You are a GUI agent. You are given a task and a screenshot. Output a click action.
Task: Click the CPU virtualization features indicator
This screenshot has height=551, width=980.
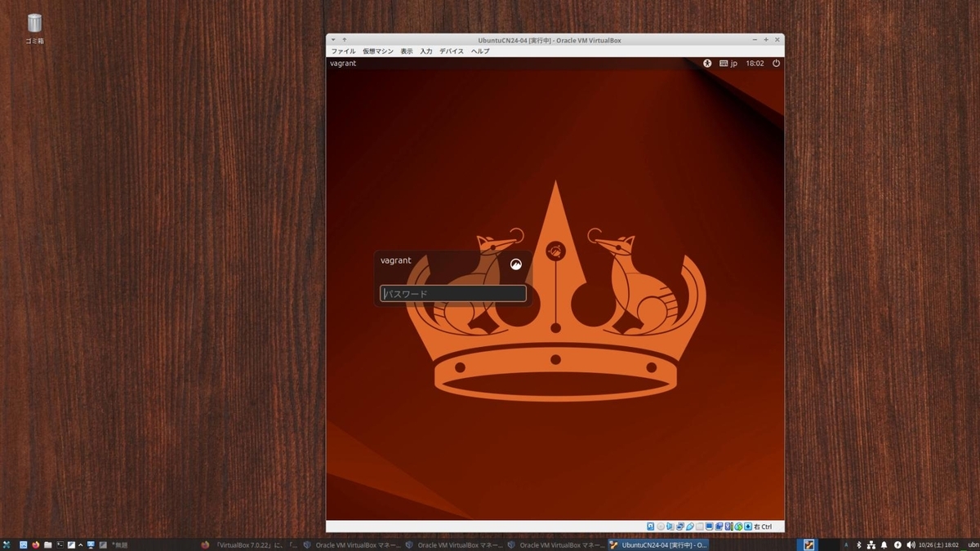[x=728, y=527]
